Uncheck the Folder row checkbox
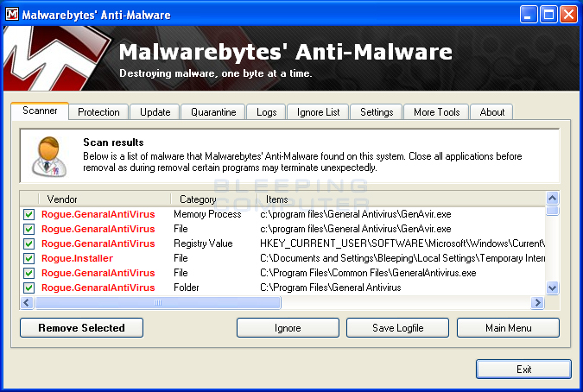Screen dimensions: 583x392 click(29, 288)
